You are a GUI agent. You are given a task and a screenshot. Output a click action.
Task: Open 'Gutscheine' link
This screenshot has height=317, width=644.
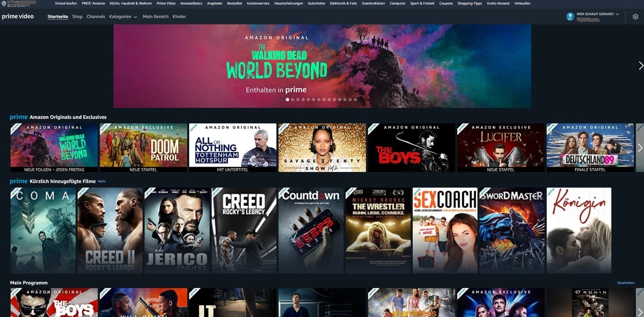coord(316,3)
